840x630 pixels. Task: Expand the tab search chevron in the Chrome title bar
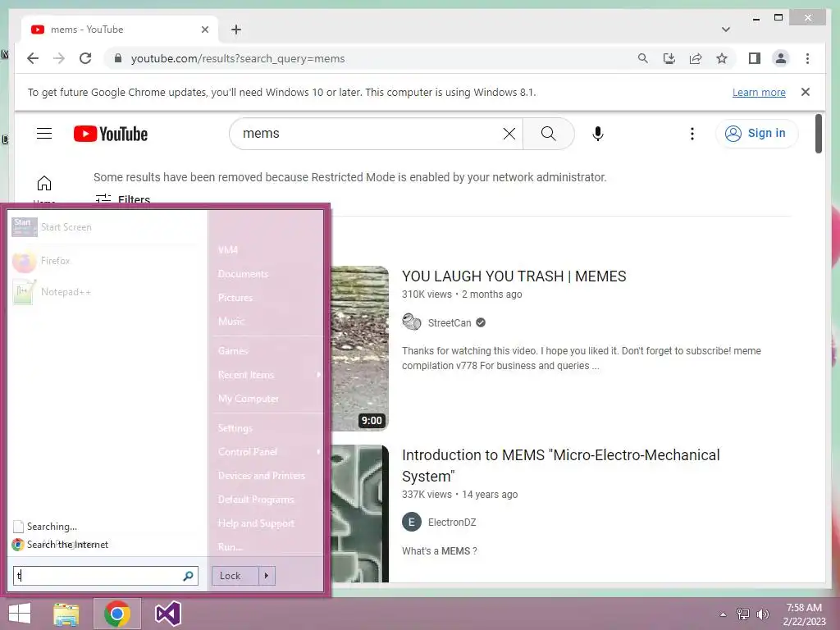725,30
